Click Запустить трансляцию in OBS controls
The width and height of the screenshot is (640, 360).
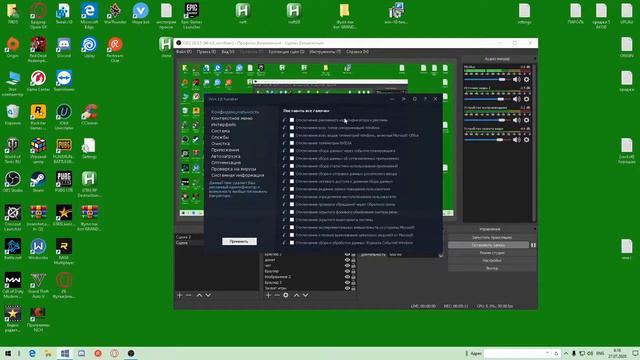pyautogui.click(x=492, y=237)
